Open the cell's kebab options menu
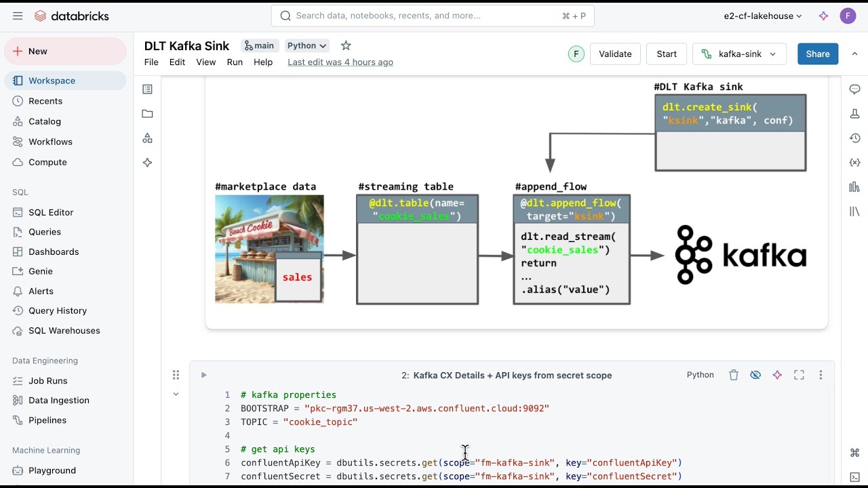 821,375
